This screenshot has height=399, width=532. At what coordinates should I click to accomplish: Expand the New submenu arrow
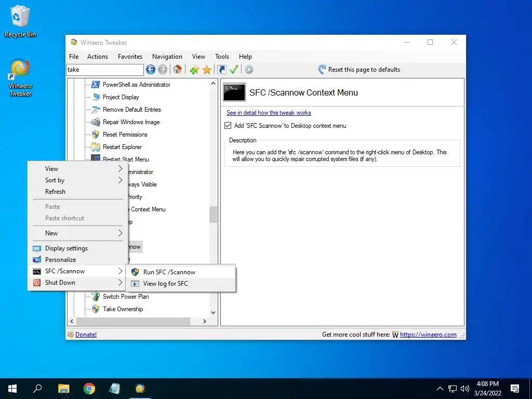pos(120,233)
